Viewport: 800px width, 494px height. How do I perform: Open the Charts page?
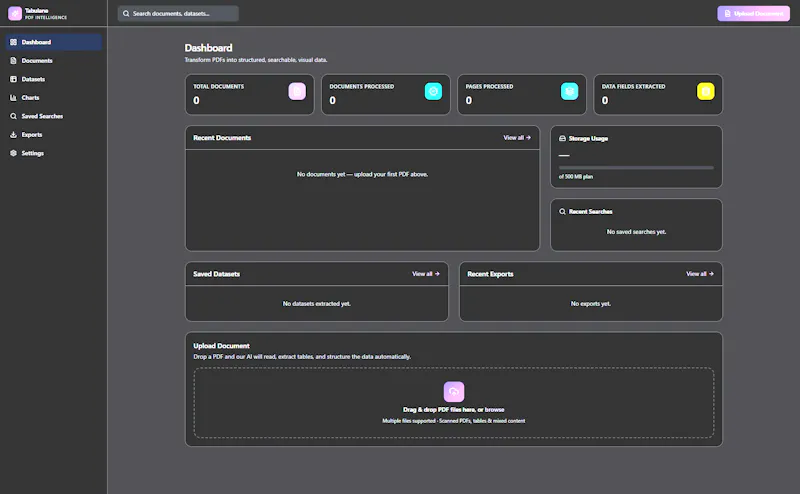pyautogui.click(x=54, y=97)
